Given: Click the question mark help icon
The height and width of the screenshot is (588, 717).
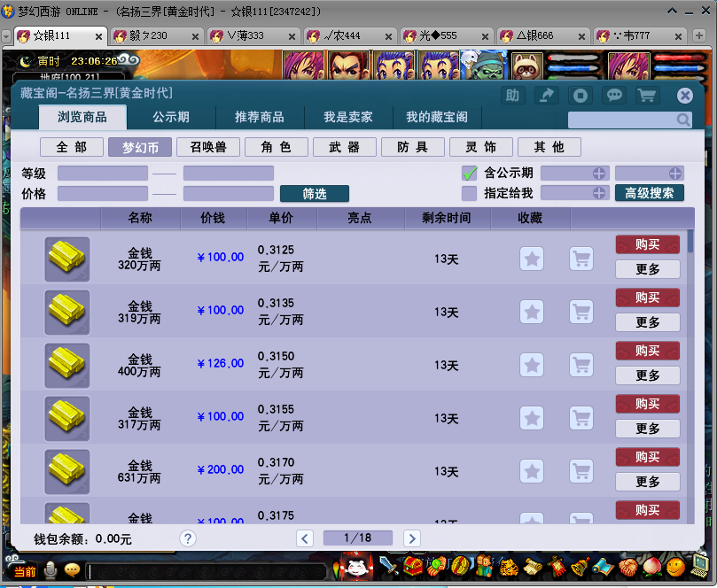Looking at the screenshot, I should (x=188, y=538).
